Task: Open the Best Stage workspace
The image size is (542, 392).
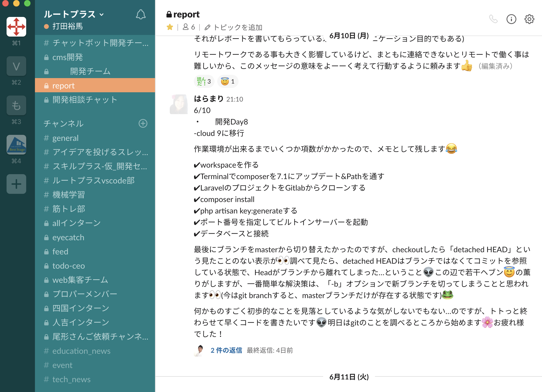Action: pos(16,145)
